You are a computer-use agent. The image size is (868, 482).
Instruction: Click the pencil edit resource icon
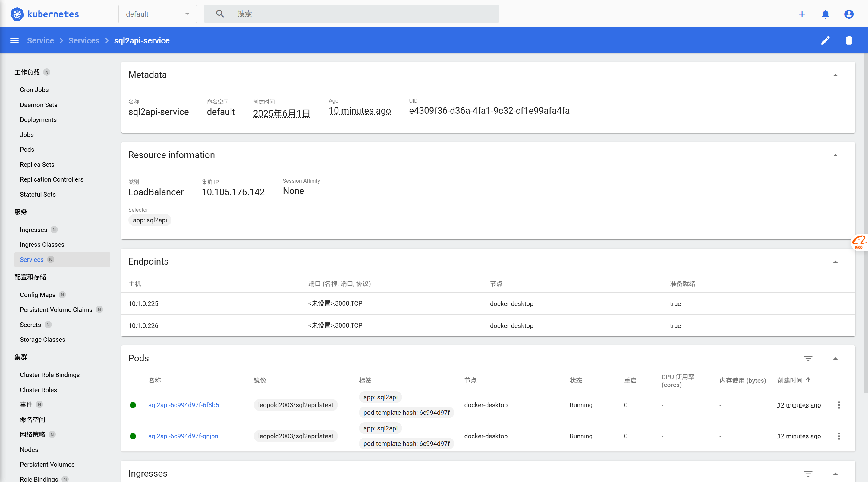[x=825, y=40]
